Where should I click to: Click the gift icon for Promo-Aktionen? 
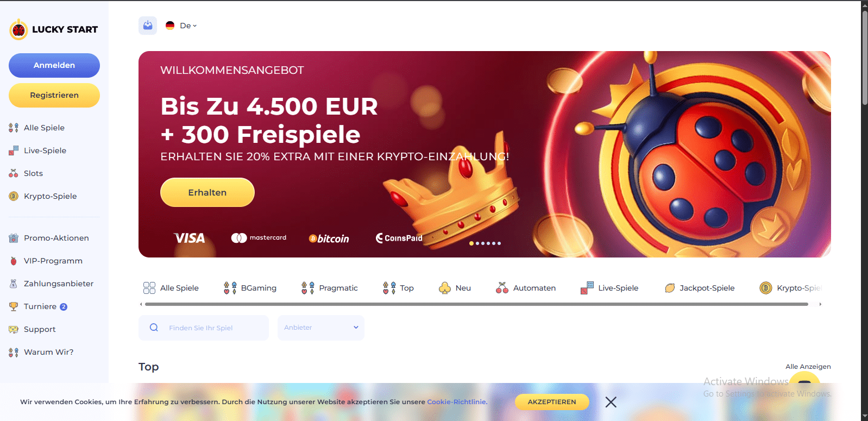(14, 238)
